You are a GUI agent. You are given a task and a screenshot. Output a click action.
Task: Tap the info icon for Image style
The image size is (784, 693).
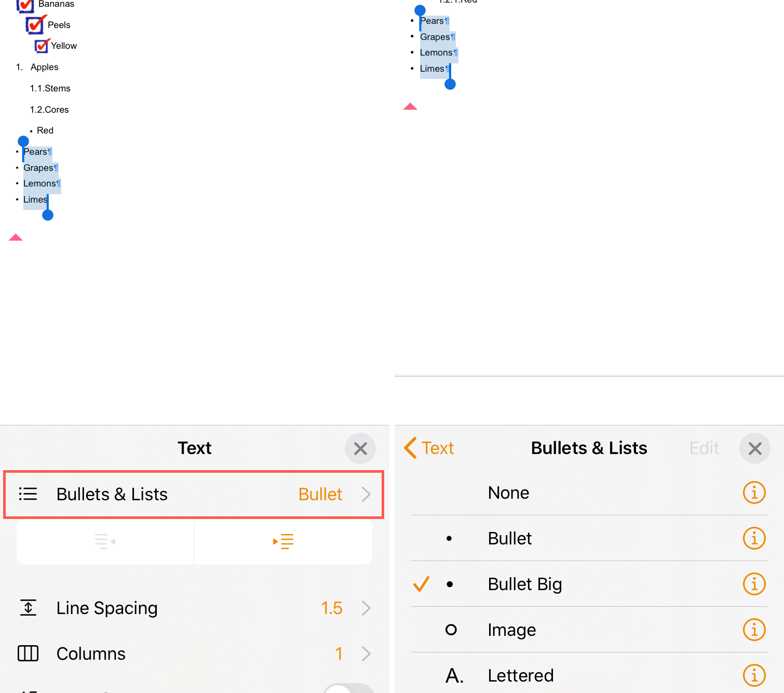click(x=754, y=630)
